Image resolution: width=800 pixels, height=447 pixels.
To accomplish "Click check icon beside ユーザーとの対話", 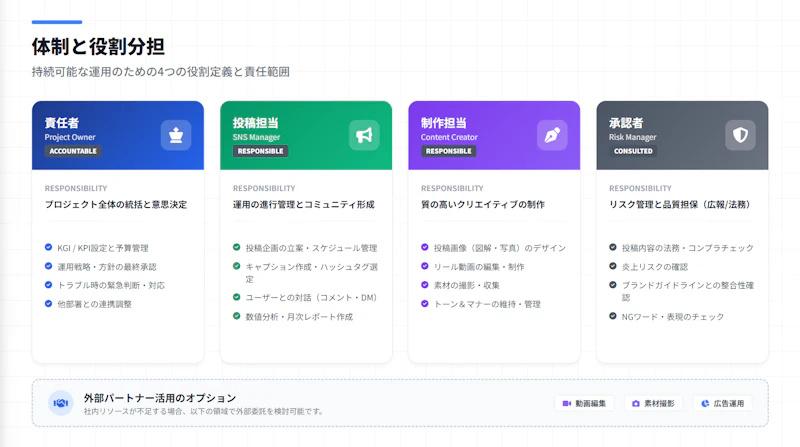I will [x=236, y=297].
